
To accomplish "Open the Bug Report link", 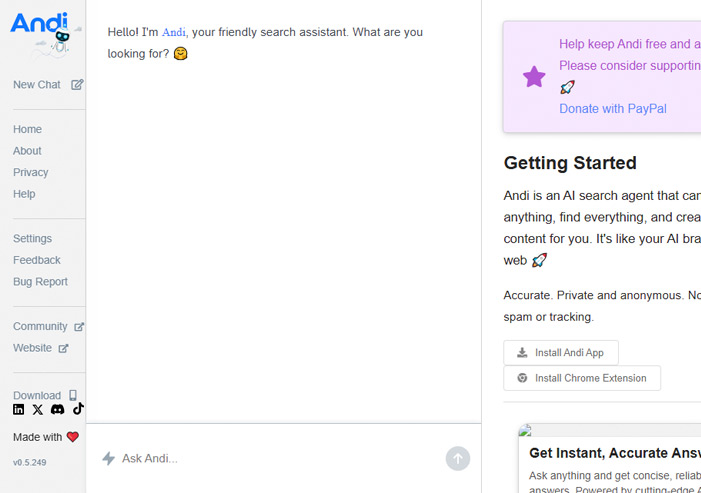I will [40, 282].
